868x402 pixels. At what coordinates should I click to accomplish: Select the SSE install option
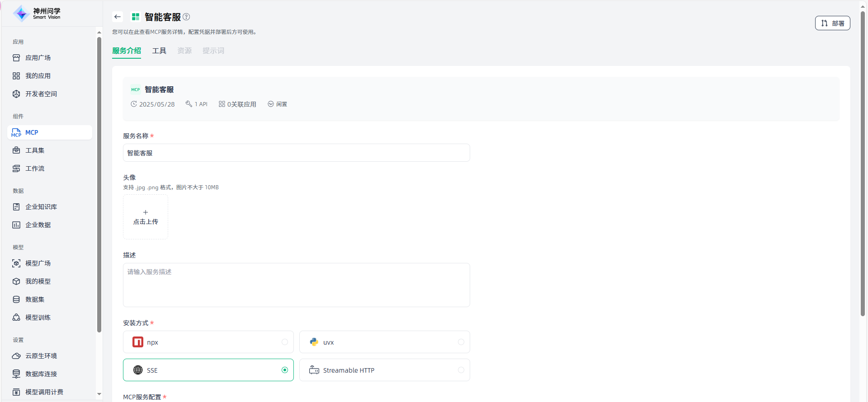click(208, 370)
